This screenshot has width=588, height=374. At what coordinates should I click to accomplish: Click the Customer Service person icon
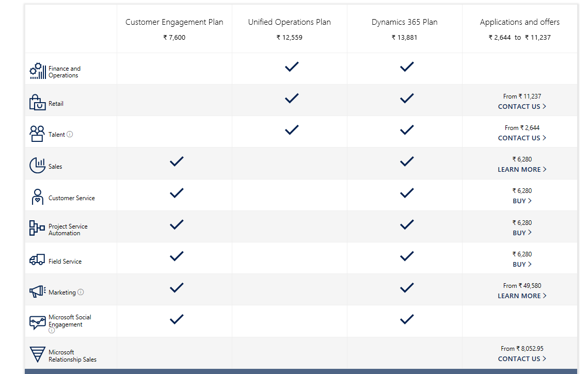point(37,197)
